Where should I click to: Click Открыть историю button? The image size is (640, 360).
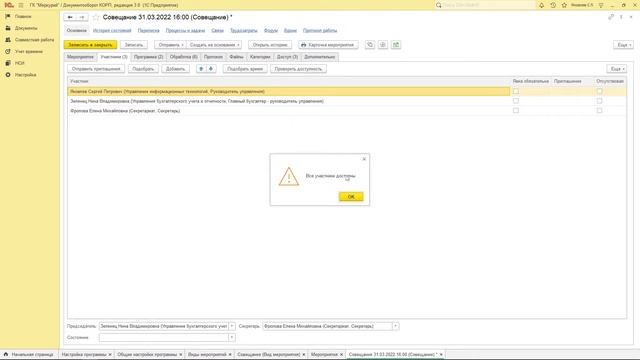(x=270, y=45)
